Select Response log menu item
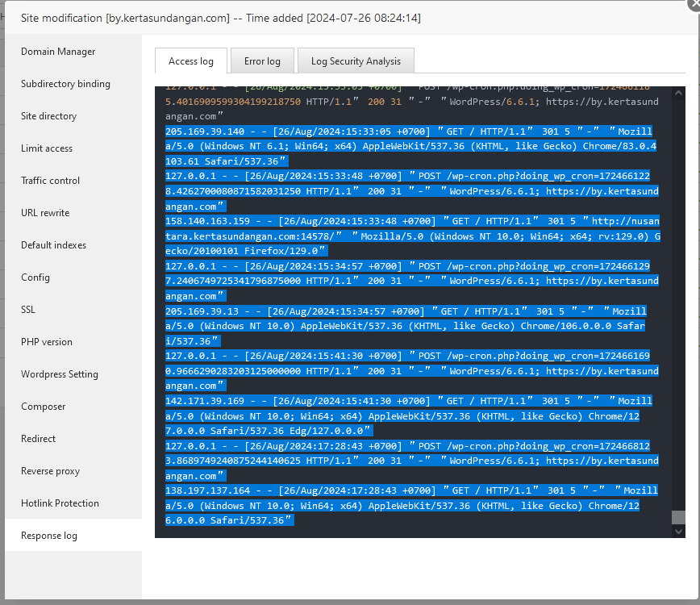The image size is (700, 605). 73,535
